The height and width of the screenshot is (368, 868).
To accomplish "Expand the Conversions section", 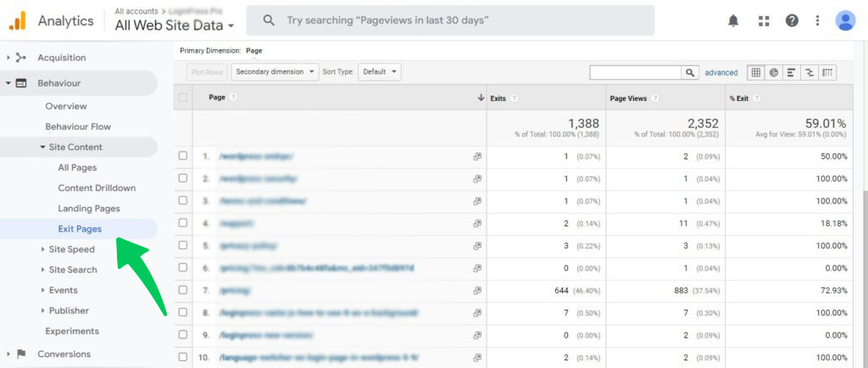I will point(8,354).
